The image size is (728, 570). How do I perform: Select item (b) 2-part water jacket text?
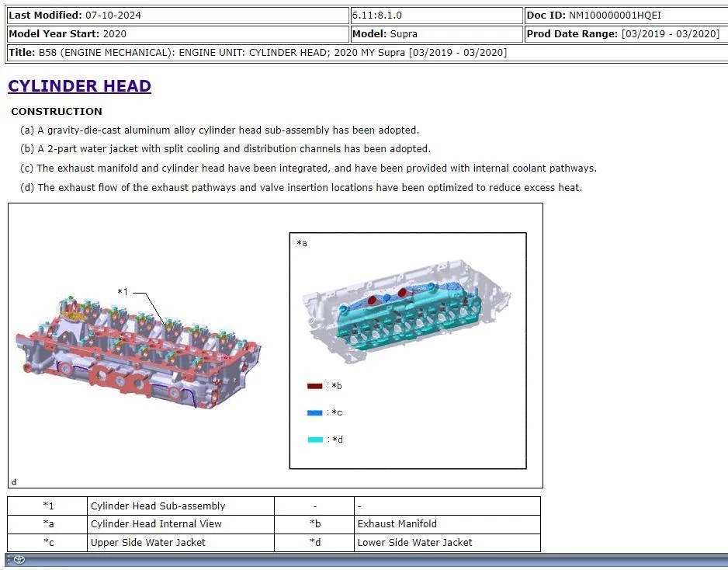click(x=225, y=148)
